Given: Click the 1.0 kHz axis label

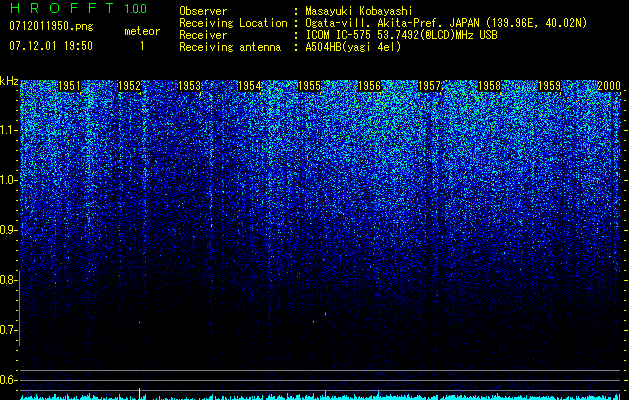Looking at the screenshot, I should (10, 180).
